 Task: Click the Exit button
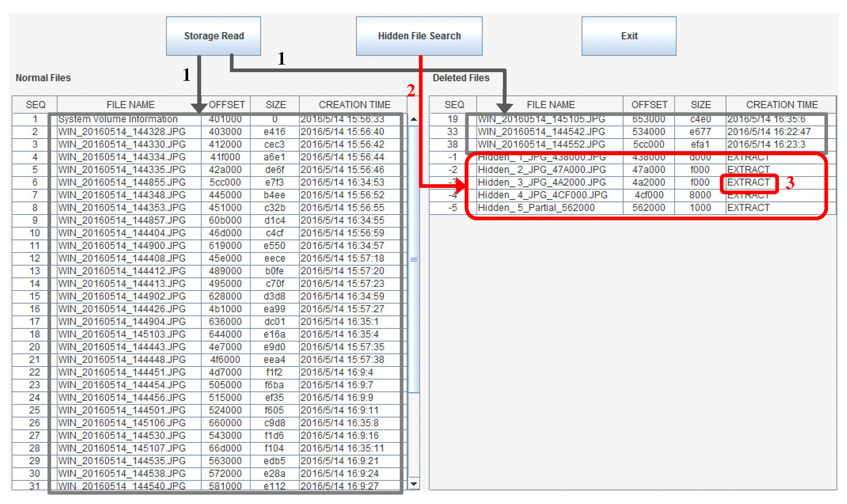(629, 36)
